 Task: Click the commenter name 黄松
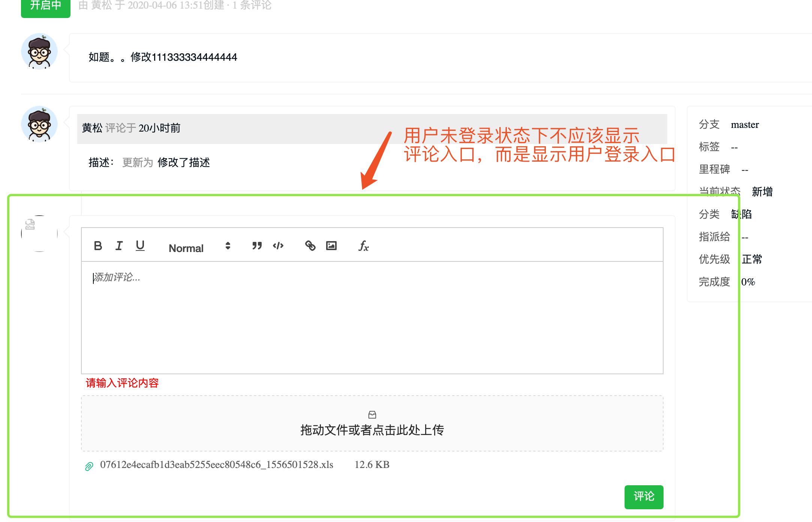point(92,128)
